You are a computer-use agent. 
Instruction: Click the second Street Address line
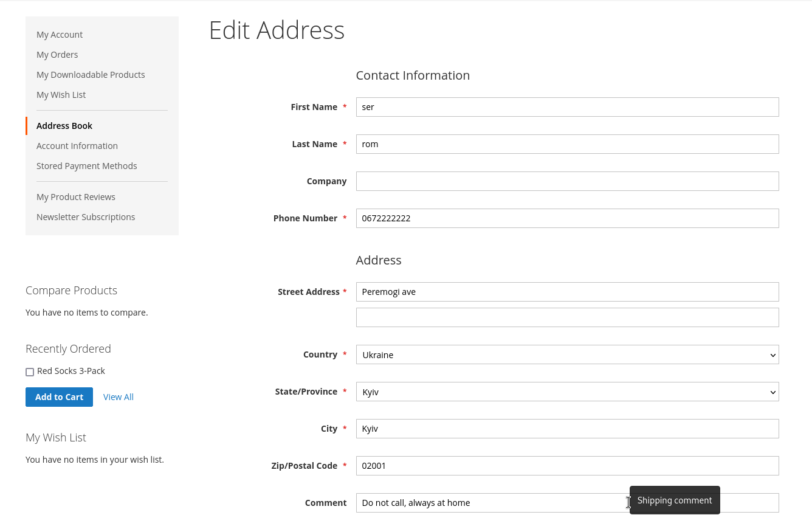566,317
